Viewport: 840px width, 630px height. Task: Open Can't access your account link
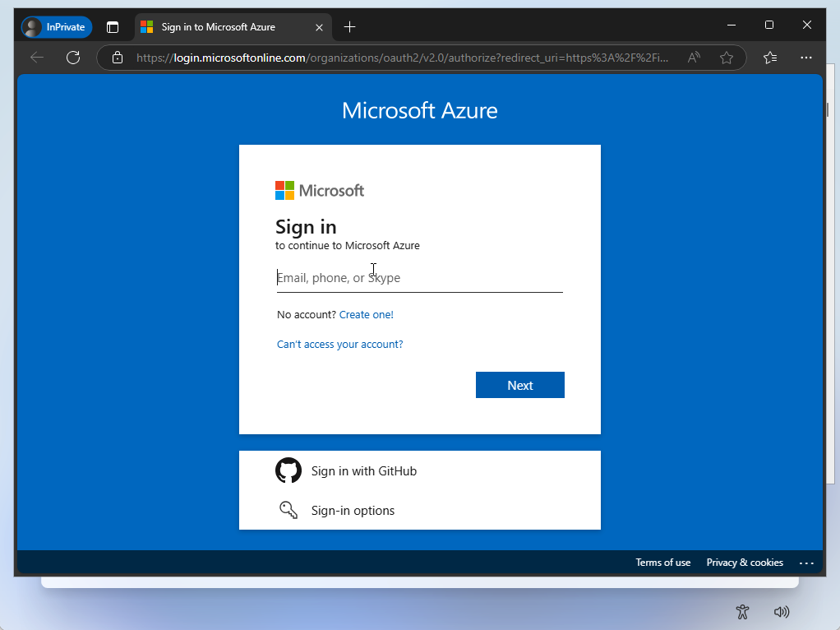pos(339,345)
